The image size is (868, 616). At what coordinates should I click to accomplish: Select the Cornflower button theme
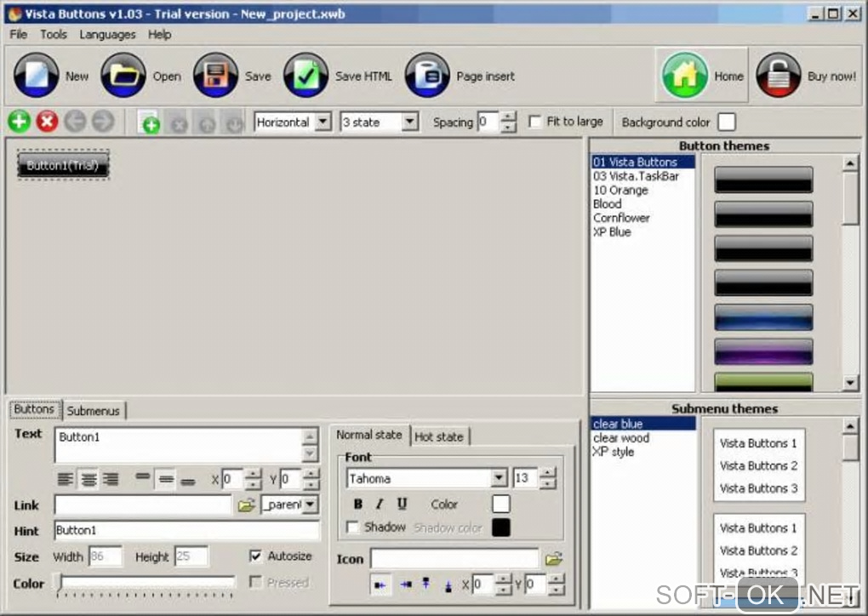(x=621, y=218)
